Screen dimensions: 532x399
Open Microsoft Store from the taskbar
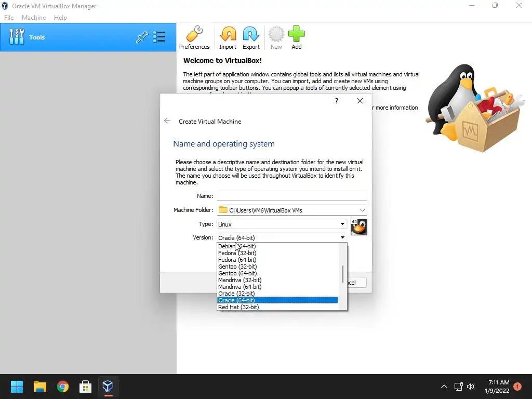point(85,387)
